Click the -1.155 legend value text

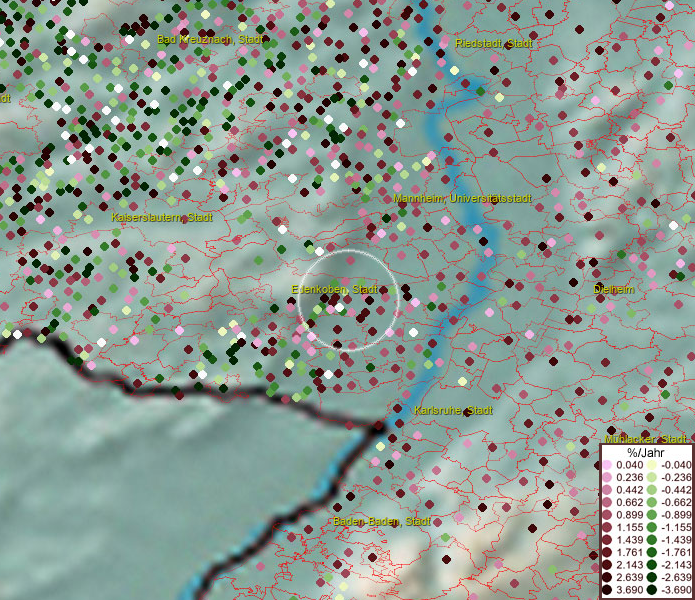[676, 527]
